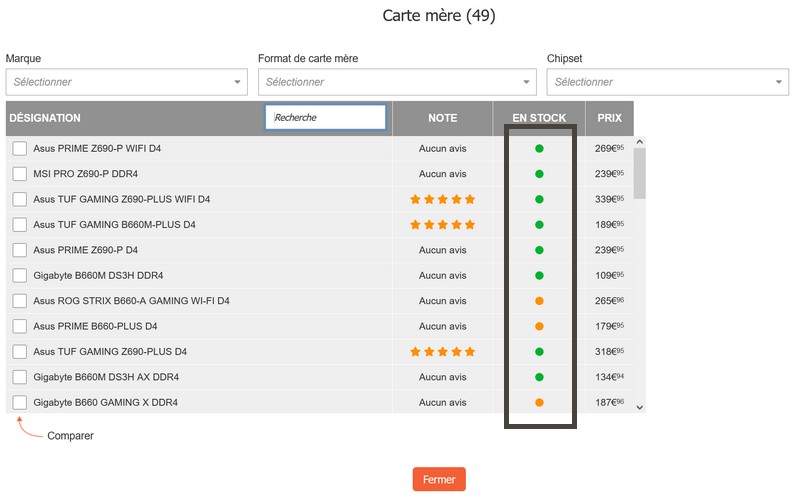This screenshot has height=497, width=800.
Task: Focus the Recherche search field
Action: pos(326,117)
